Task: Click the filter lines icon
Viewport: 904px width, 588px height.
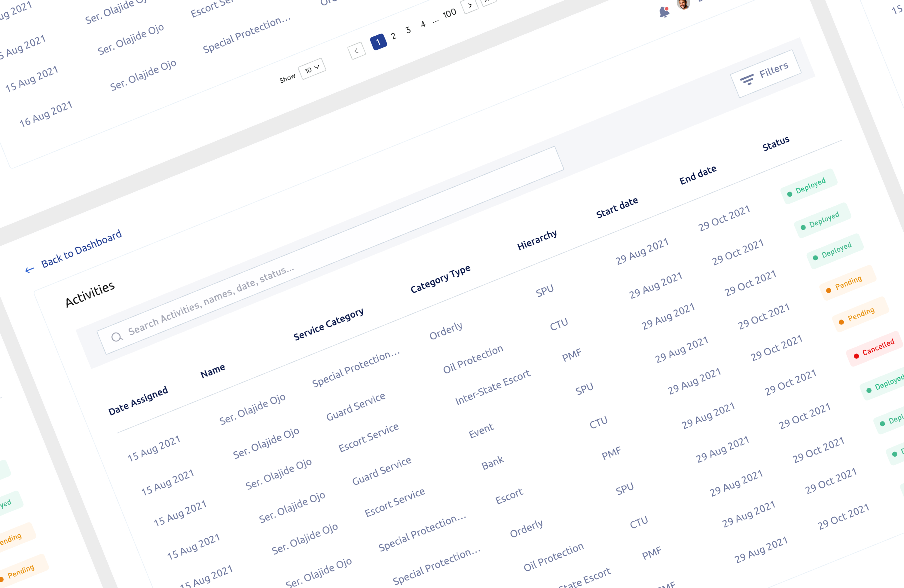Action: click(747, 80)
